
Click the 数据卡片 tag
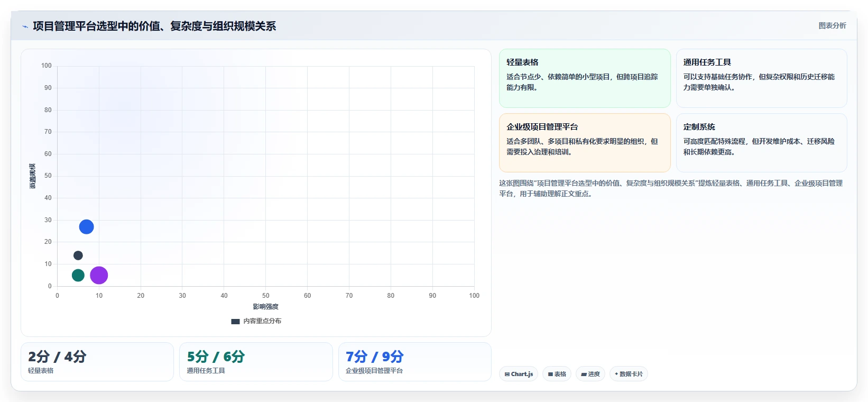pos(629,374)
